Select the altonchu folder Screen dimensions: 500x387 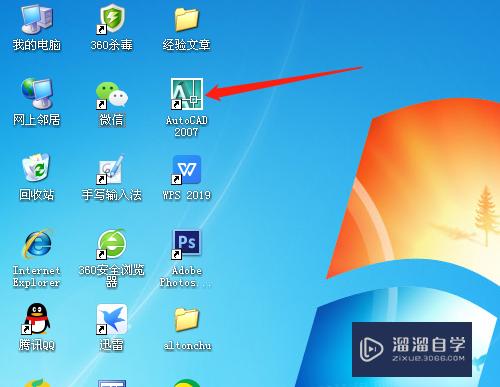pos(187,319)
